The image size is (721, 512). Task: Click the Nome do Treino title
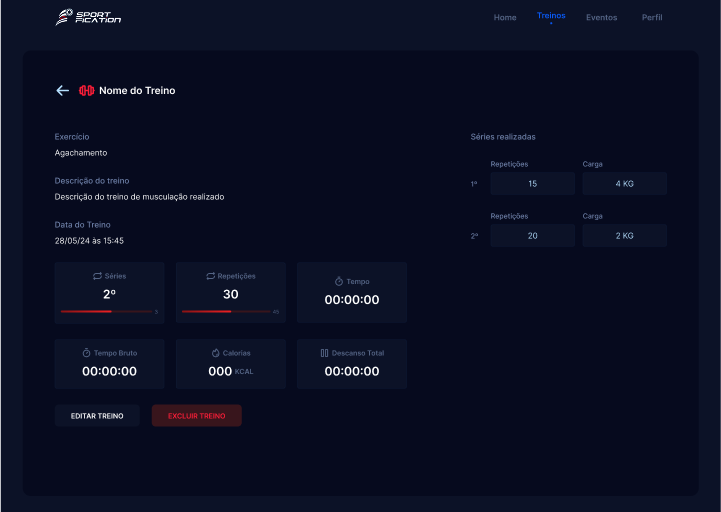tap(137, 91)
